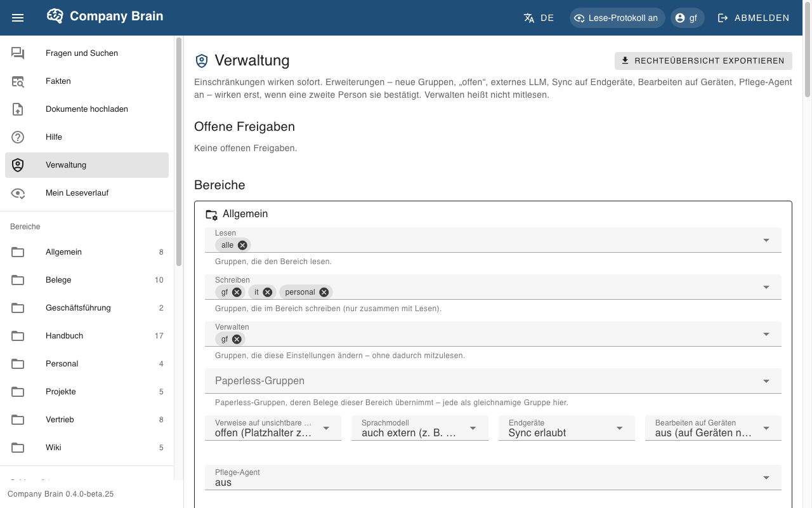
Task: Open the gf user account chip
Action: point(688,18)
